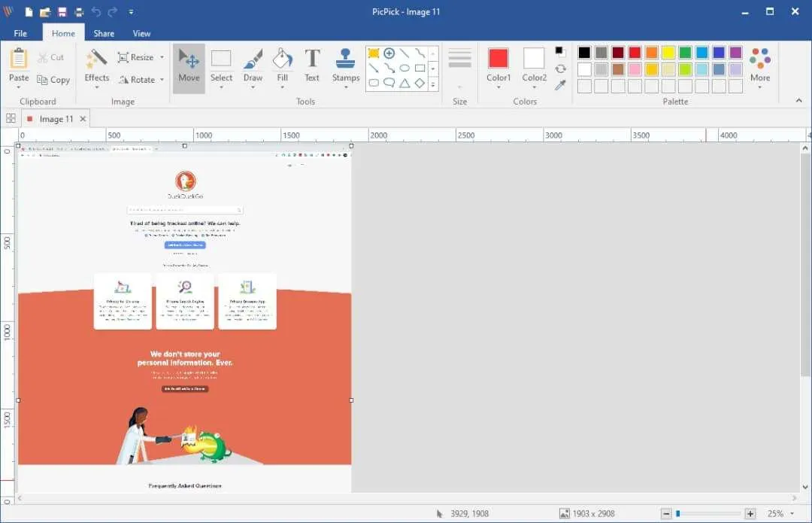The image size is (812, 523).
Task: Open the zoom percentage dropdown
Action: pyautogui.click(x=792, y=514)
